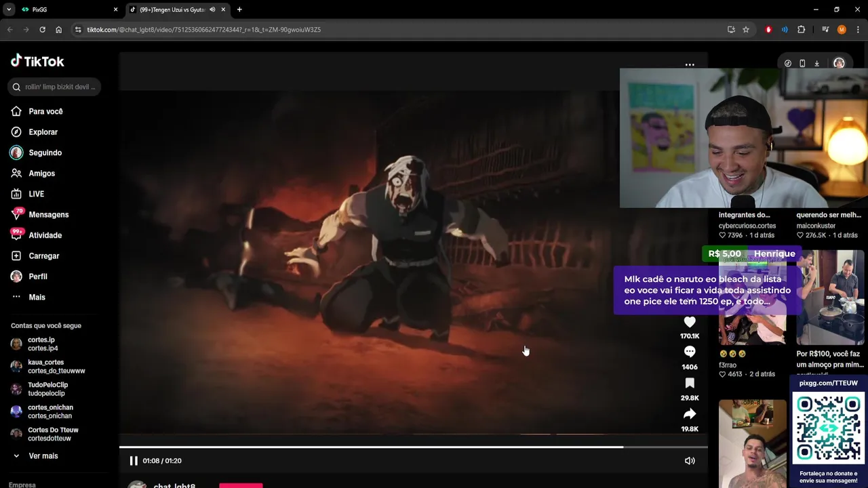Like the video with heart icon
The width and height of the screenshot is (868, 488).
pos(690,322)
